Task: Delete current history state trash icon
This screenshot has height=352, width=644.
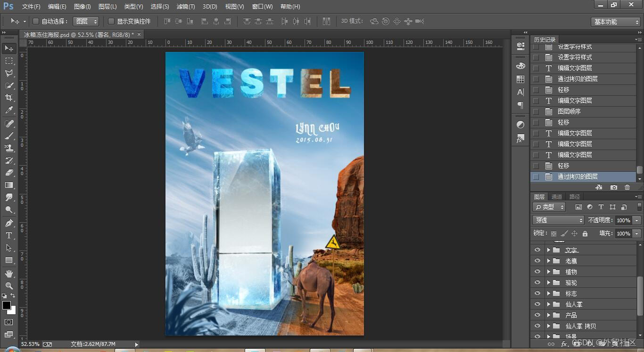Action: [x=627, y=187]
